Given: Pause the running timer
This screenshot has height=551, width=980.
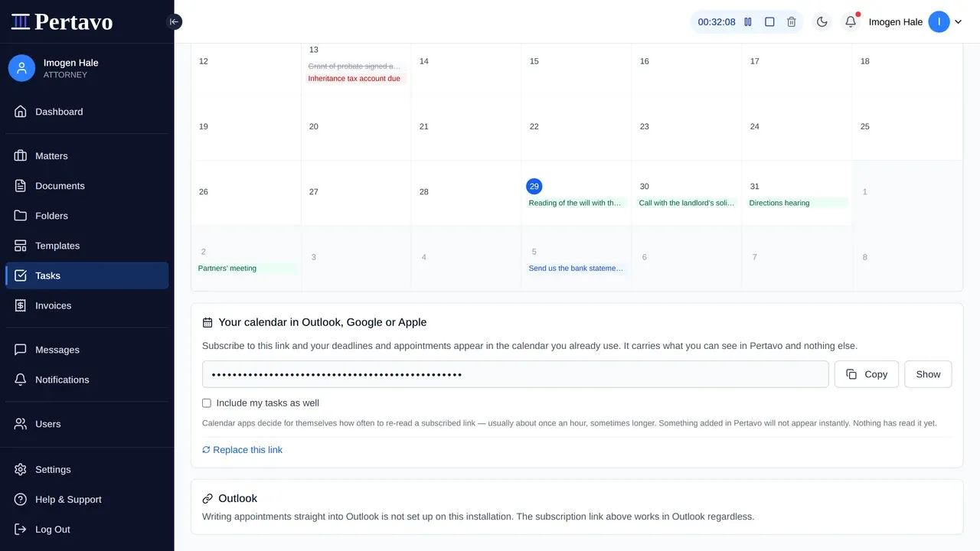Looking at the screenshot, I should click(748, 22).
